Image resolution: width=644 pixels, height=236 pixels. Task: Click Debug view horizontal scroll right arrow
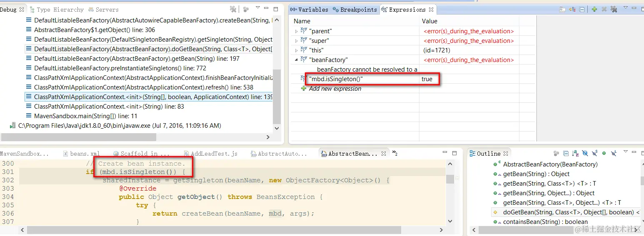[x=268, y=137]
